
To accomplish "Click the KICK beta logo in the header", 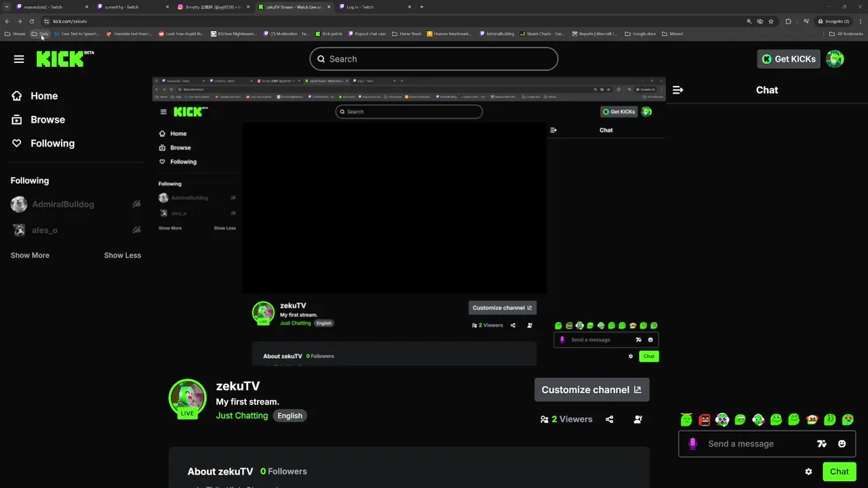I will tap(65, 58).
